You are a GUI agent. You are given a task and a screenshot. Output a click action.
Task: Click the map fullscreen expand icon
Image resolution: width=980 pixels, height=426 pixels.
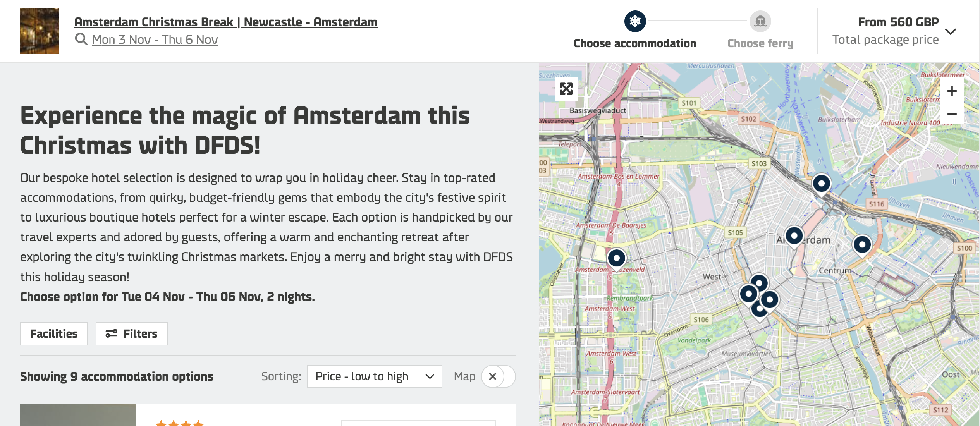(566, 89)
